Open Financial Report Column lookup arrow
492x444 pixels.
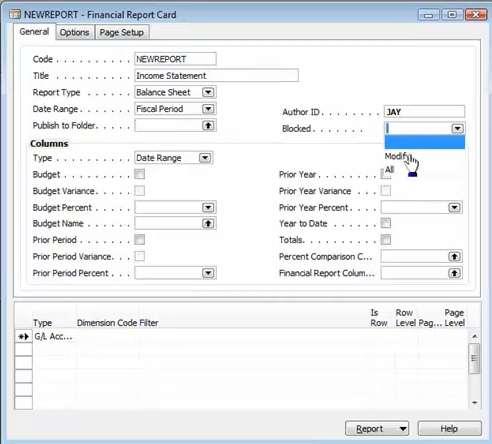click(454, 273)
